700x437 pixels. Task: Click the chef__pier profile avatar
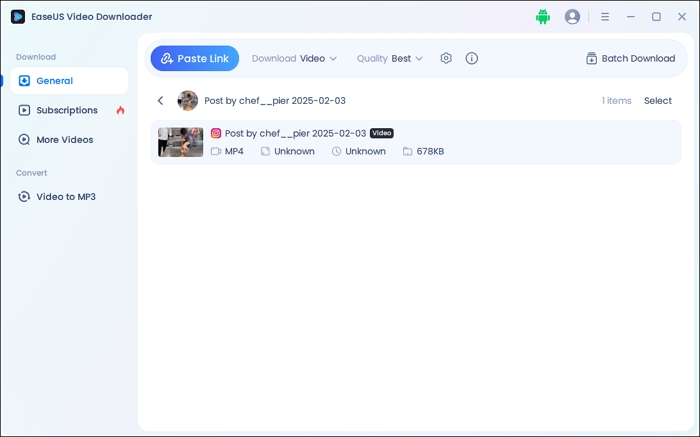click(x=187, y=101)
